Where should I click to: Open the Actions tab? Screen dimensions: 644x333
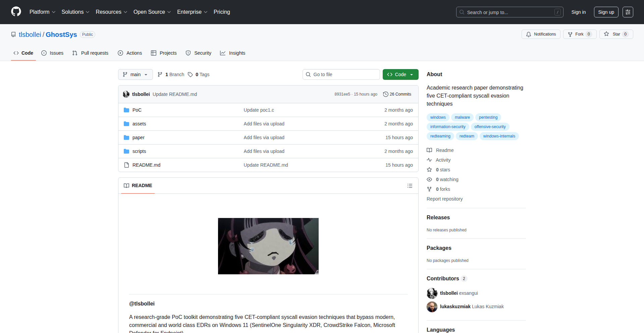(x=130, y=53)
